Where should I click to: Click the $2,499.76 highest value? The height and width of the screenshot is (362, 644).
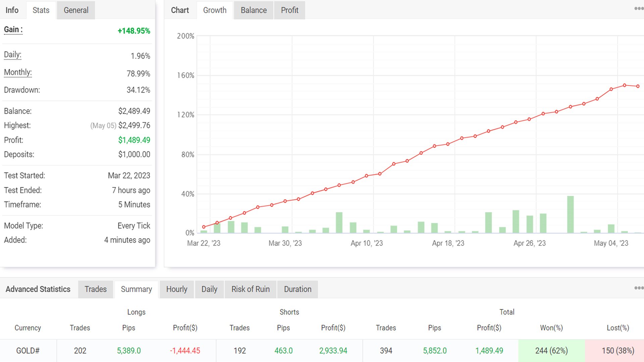[x=134, y=125]
